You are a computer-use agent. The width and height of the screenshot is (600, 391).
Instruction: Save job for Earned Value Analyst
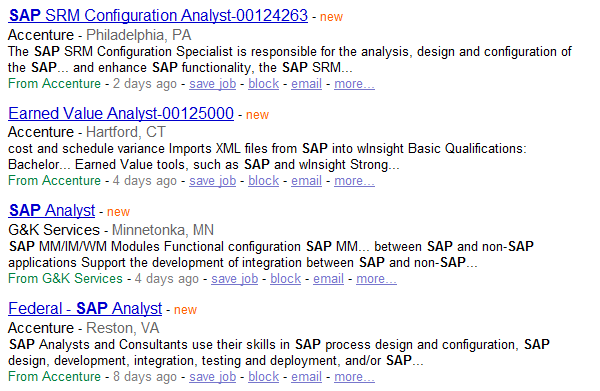click(212, 181)
